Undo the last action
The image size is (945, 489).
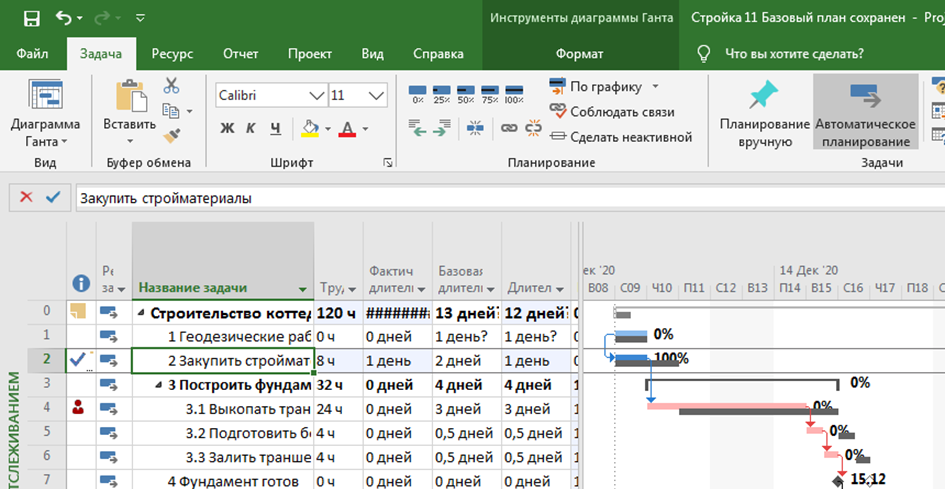point(64,18)
